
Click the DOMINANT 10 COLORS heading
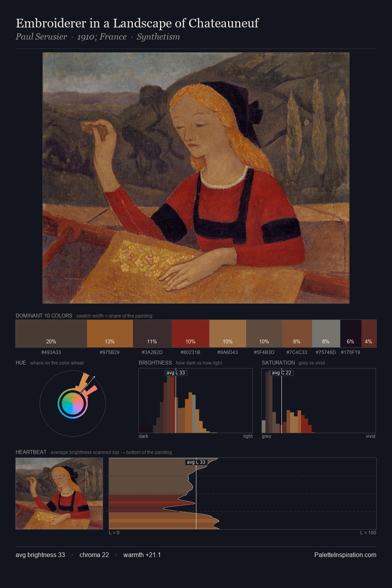click(x=44, y=316)
